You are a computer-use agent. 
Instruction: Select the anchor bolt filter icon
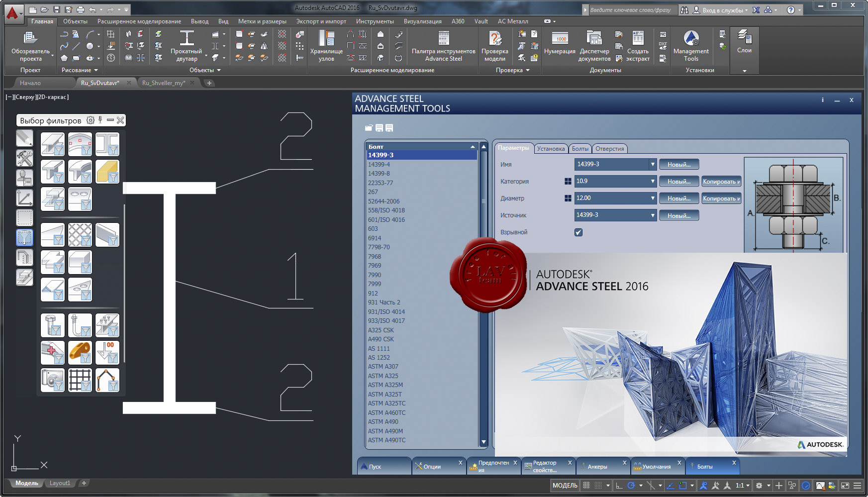coord(80,325)
